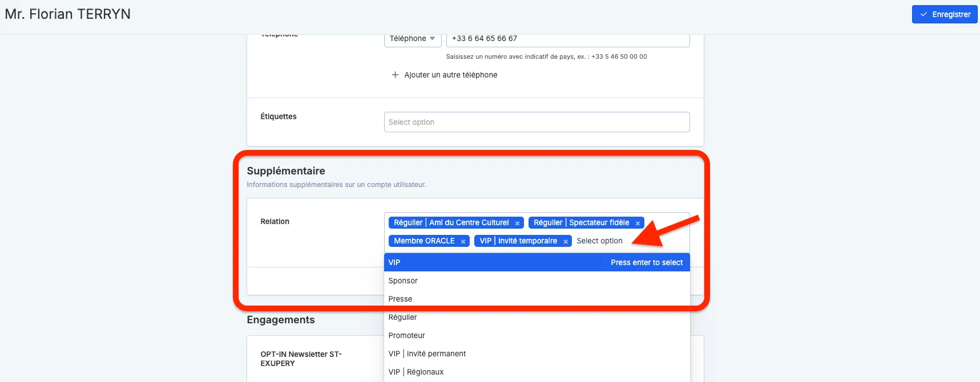Select "VIP | Régionaux" option
The height and width of the screenshot is (382, 980).
537,372
